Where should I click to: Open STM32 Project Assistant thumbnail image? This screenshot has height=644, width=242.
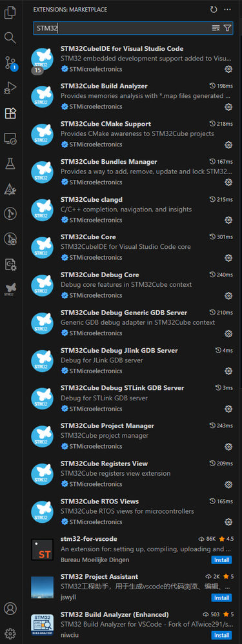pos(43,587)
